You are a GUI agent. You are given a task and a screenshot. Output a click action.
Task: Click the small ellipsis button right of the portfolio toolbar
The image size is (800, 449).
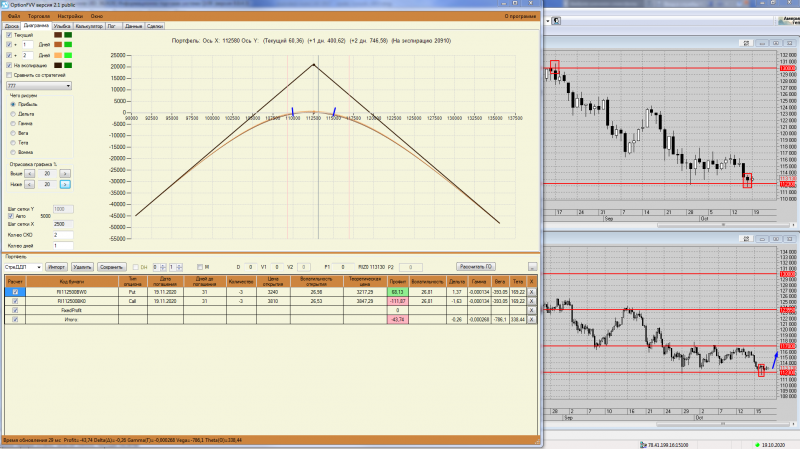coord(532,267)
